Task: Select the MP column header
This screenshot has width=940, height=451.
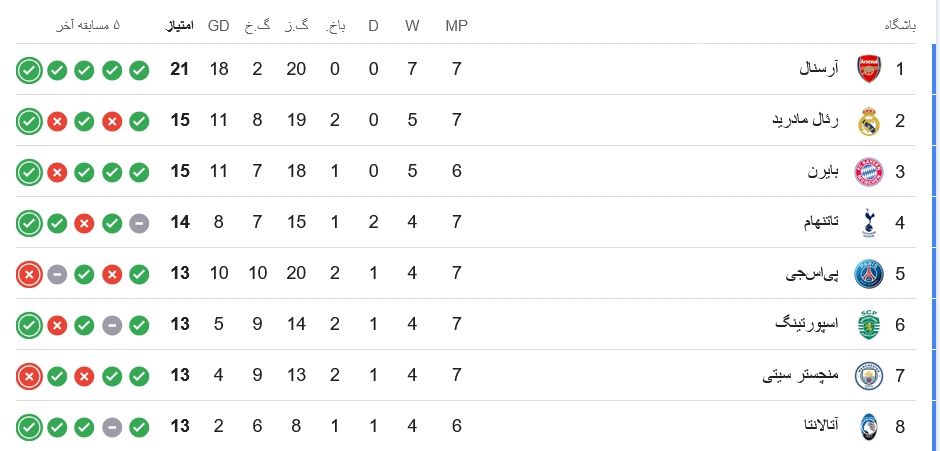Action: point(456,26)
